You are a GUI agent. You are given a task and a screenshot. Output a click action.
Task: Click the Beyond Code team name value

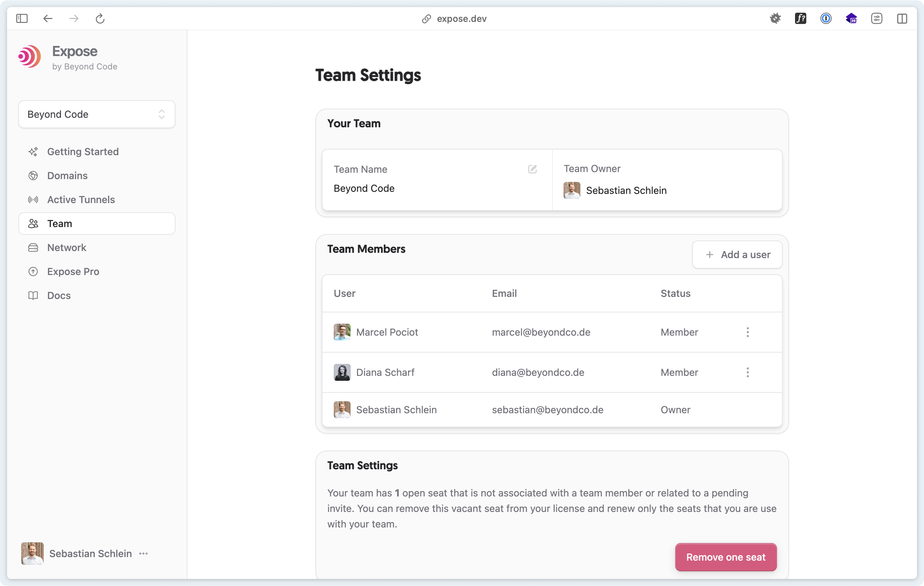[364, 189]
